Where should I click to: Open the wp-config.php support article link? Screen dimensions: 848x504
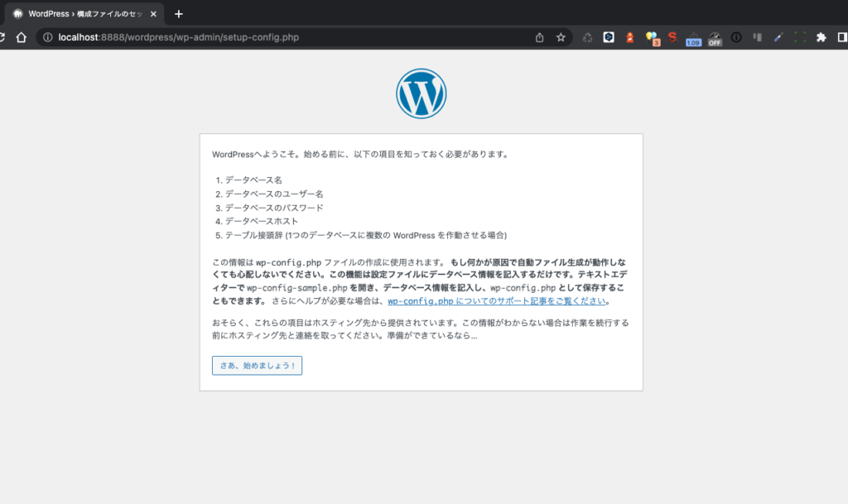[x=495, y=300]
